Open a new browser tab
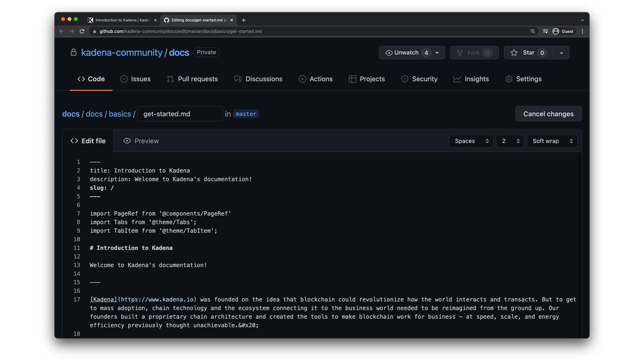The width and height of the screenshot is (644, 362). point(244,20)
